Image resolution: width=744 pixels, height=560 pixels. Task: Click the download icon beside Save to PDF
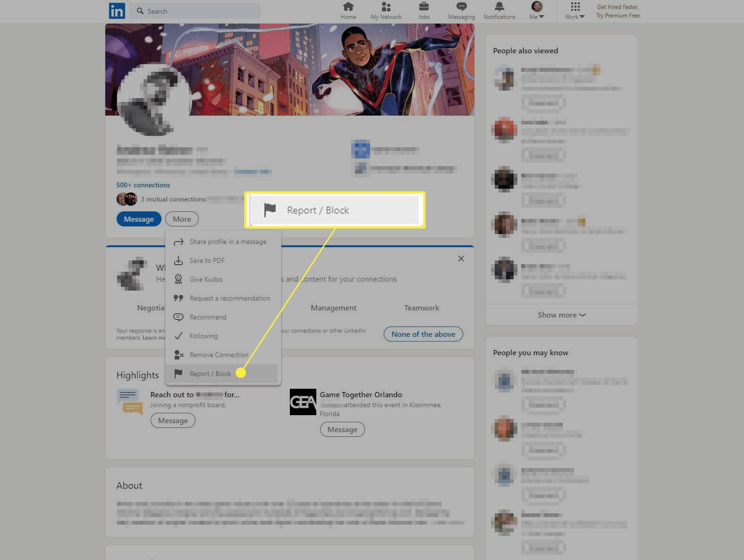pyautogui.click(x=178, y=260)
